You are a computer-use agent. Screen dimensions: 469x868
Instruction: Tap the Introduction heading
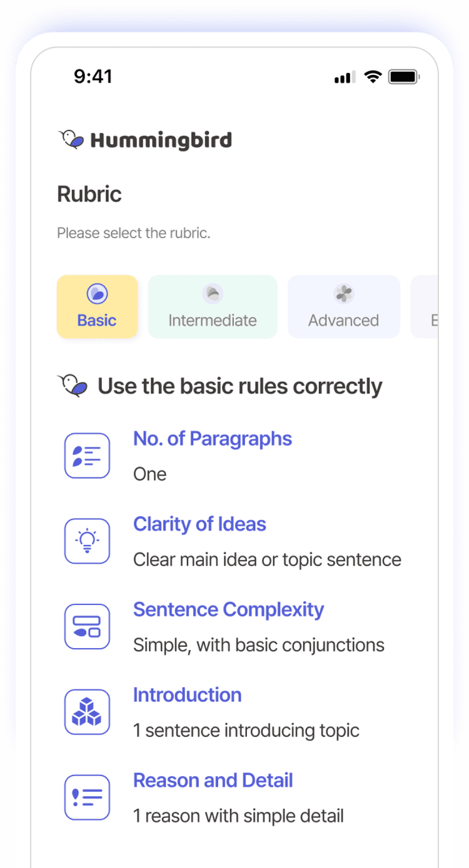(187, 695)
